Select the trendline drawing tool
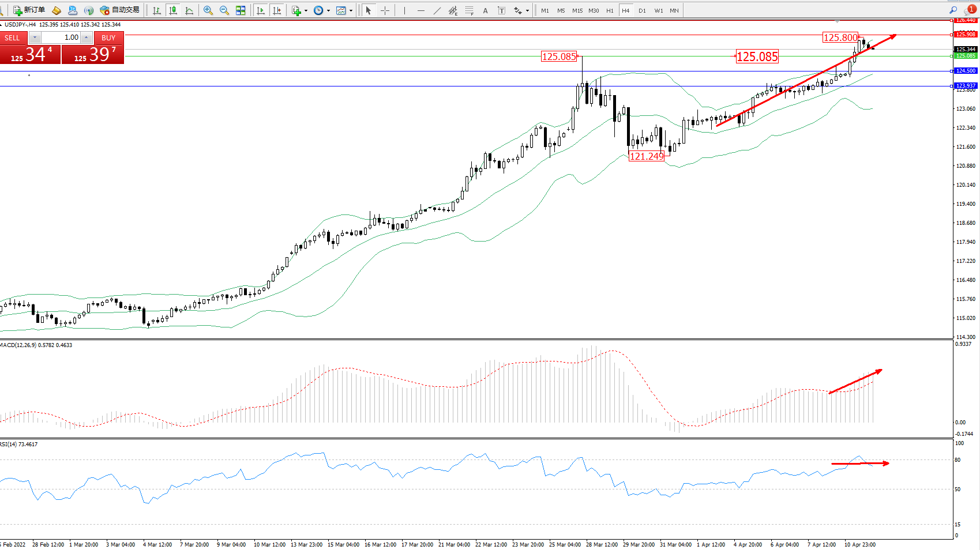 click(x=437, y=10)
